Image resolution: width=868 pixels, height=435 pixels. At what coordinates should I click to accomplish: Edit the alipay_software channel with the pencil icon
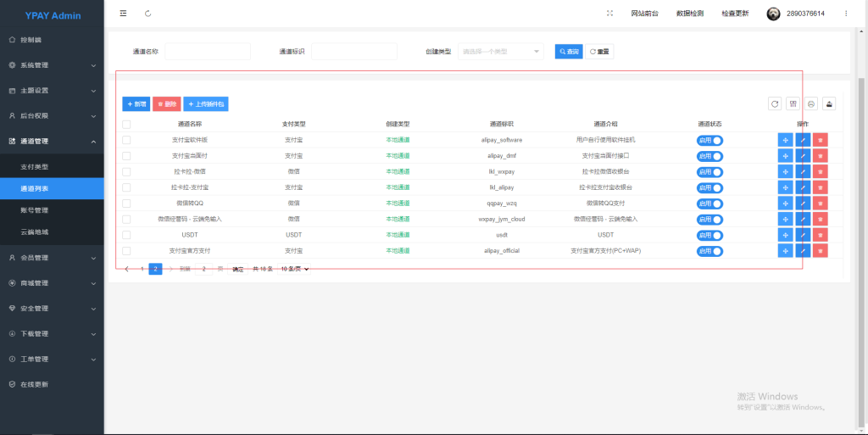click(x=803, y=140)
